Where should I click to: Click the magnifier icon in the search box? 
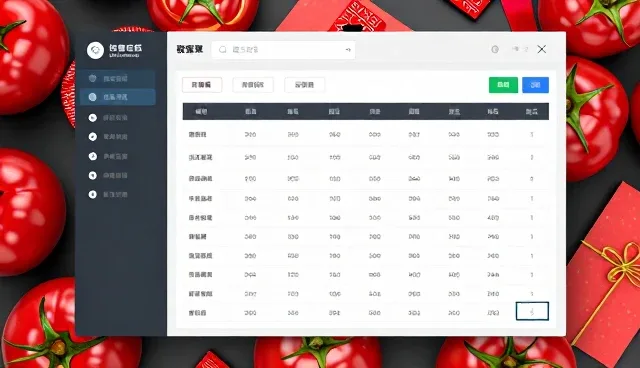coord(222,50)
